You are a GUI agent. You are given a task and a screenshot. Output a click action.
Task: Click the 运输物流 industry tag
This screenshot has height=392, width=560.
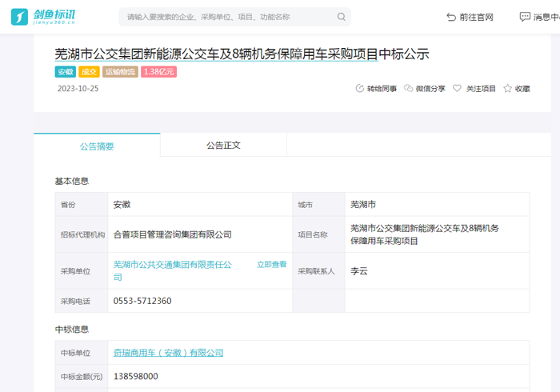(120, 72)
